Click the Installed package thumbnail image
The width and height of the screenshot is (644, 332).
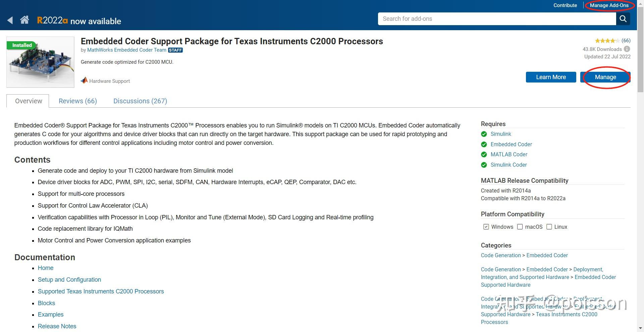(40, 62)
